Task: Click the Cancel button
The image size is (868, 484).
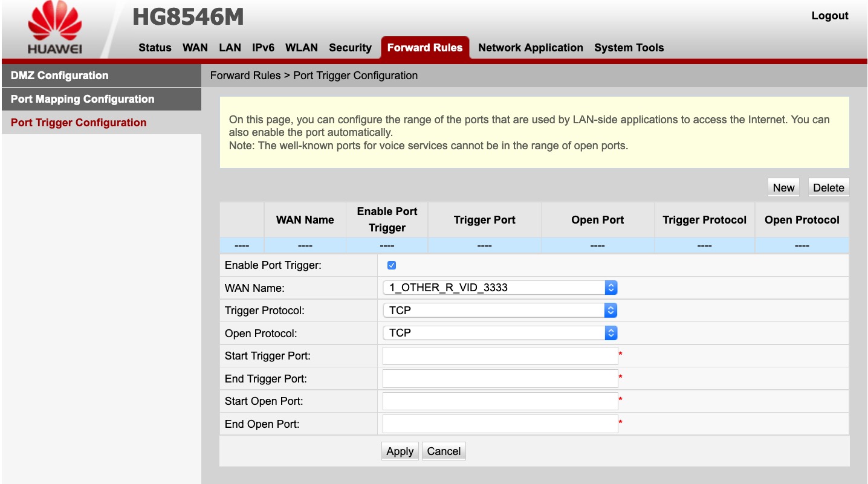Action: click(444, 451)
